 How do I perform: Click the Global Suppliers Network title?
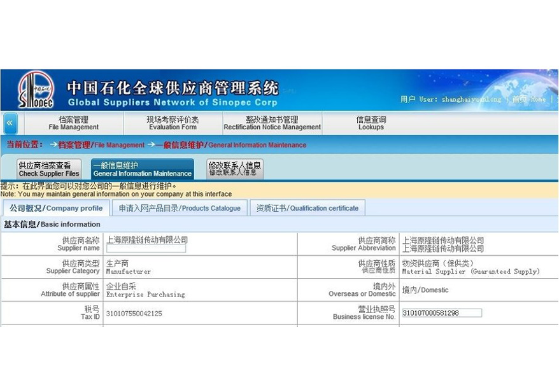click(173, 102)
